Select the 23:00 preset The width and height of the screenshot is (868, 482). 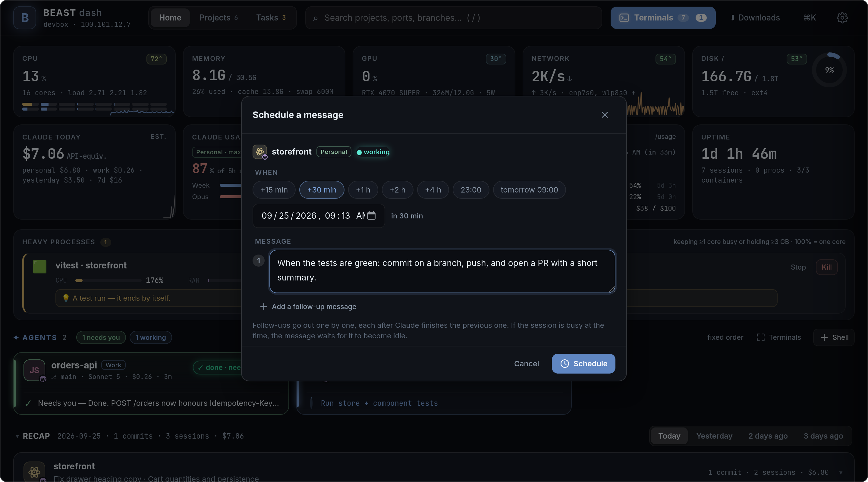click(471, 189)
